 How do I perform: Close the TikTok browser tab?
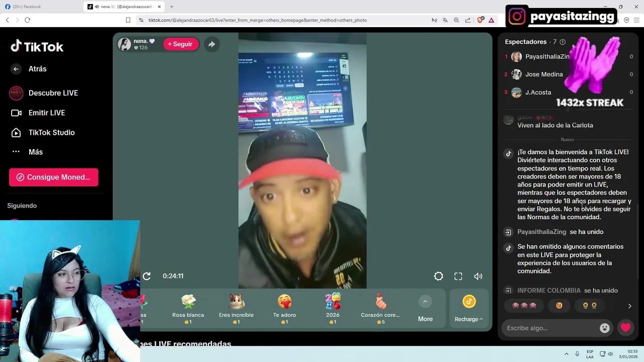(159, 7)
